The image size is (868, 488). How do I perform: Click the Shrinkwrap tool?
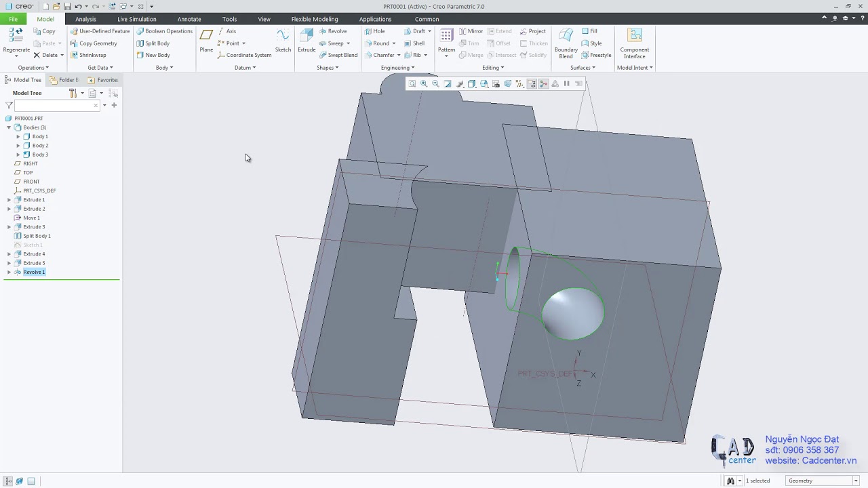(88, 55)
